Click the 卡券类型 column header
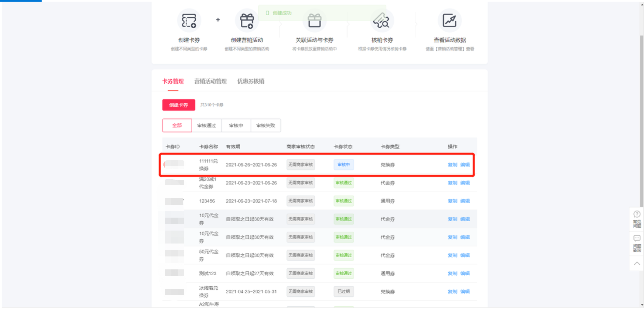Screen dimensions: 644x311 click(x=390, y=147)
